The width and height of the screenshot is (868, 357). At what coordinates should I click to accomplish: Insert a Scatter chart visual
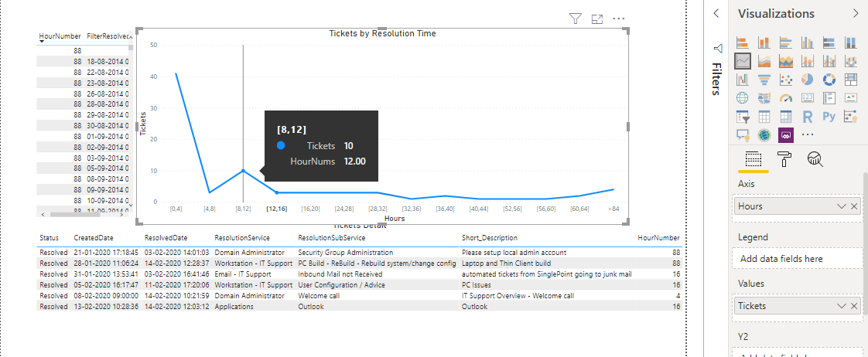point(785,80)
